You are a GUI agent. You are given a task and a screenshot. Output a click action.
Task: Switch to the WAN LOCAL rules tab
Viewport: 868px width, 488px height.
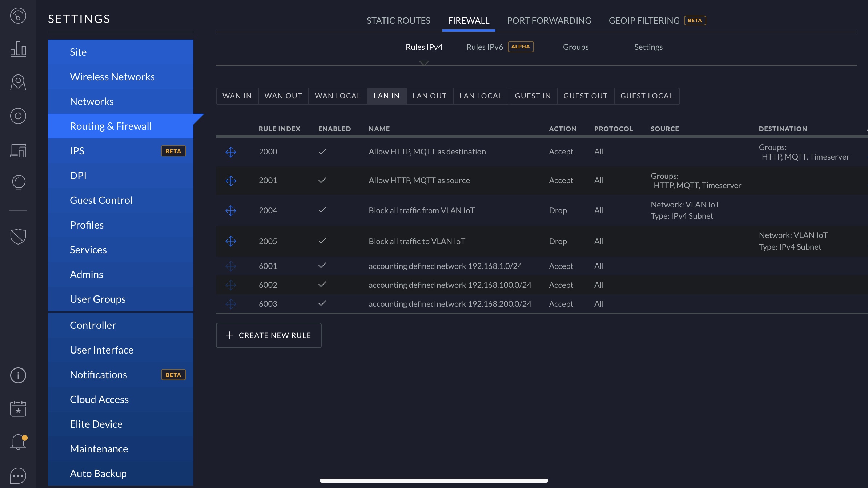click(337, 96)
